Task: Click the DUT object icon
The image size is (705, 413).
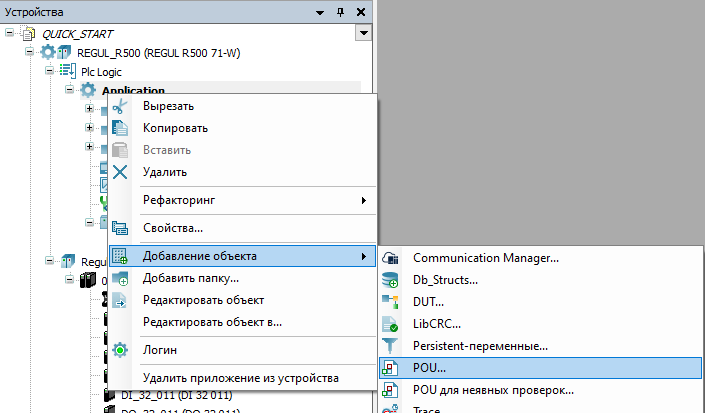Action: click(x=392, y=302)
